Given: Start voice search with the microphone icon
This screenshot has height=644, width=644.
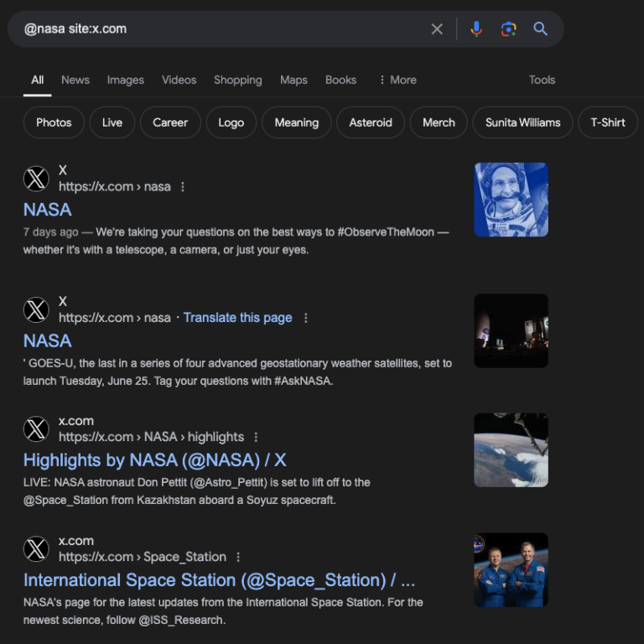Looking at the screenshot, I should [476, 29].
